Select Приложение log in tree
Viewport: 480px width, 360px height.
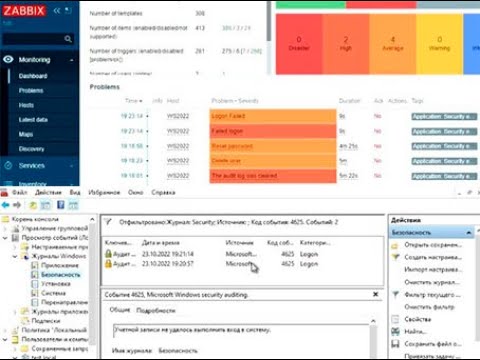pyautogui.click(x=60, y=265)
